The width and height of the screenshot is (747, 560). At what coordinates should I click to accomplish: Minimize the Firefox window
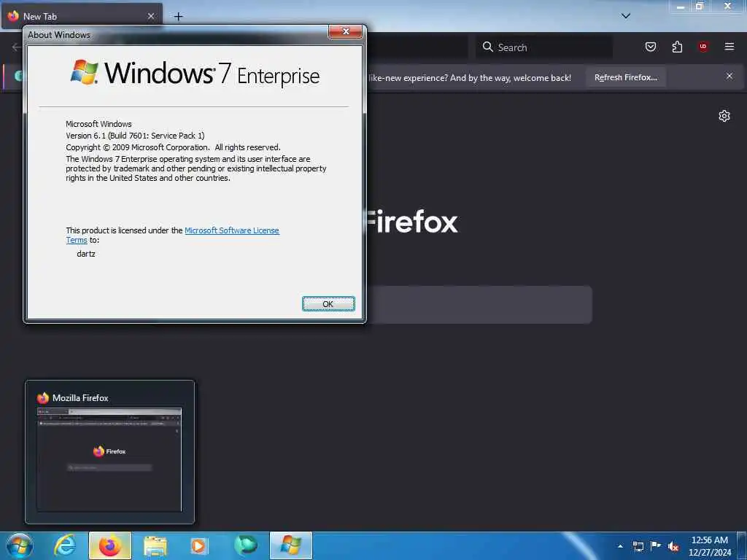(681, 7)
